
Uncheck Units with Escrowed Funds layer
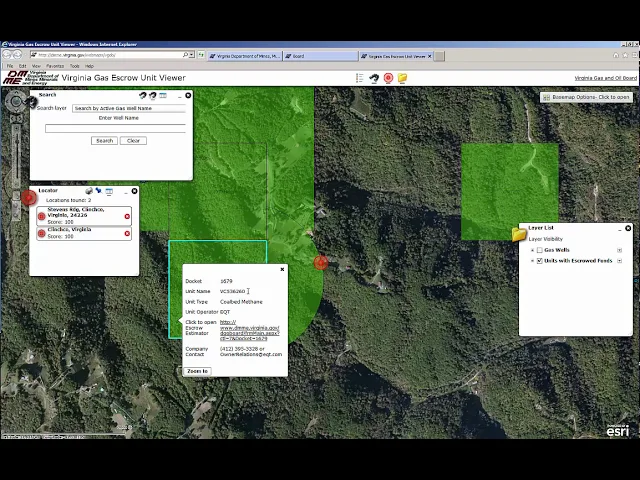coord(540,260)
